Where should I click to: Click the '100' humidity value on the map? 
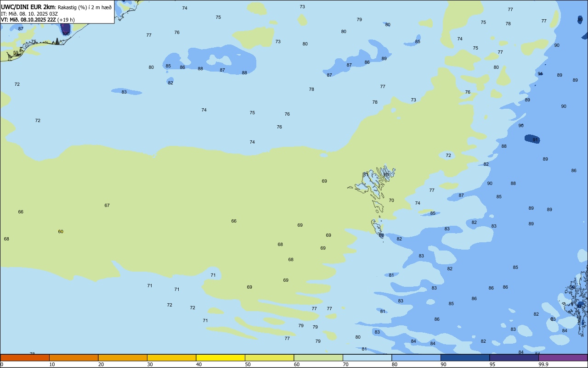pos(66,34)
